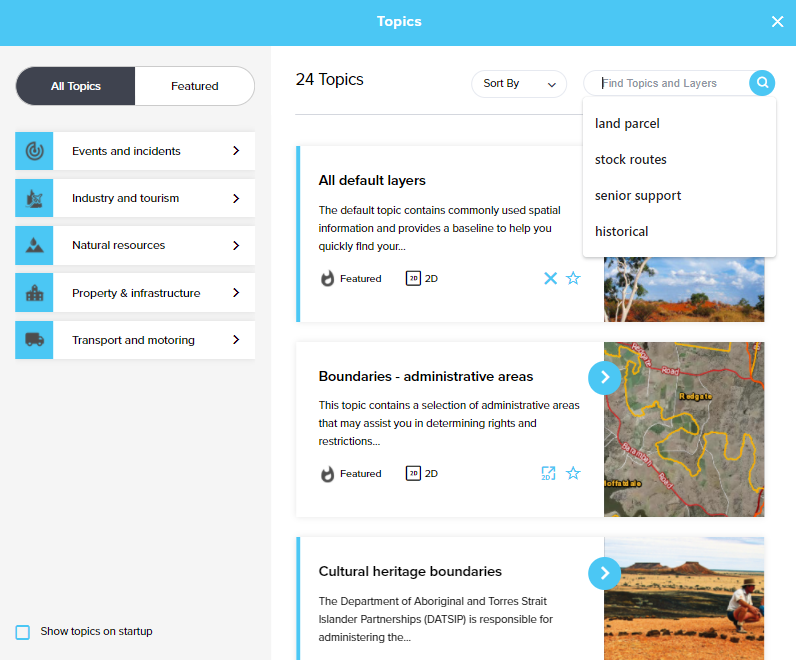The height and width of the screenshot is (660, 796).
Task: Select the Transport and motoring category label
Action: coord(133,340)
